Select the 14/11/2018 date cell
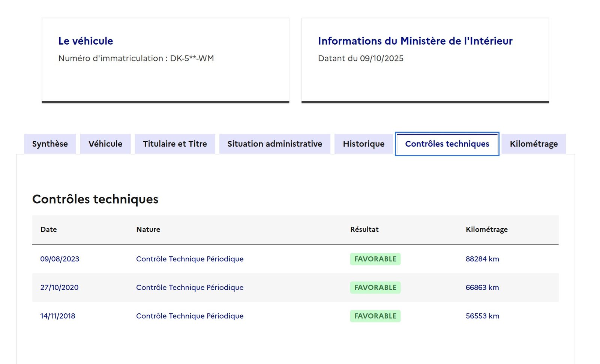600x364 pixels. click(x=58, y=316)
